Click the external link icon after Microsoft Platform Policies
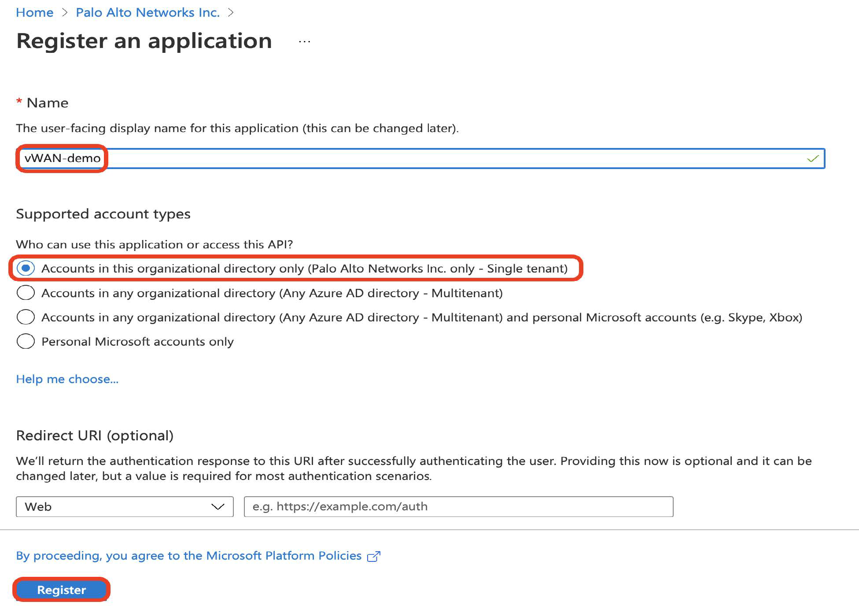 (x=374, y=556)
